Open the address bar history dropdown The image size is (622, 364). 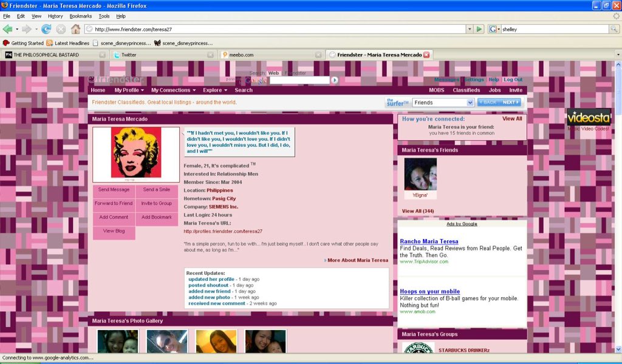click(x=470, y=29)
